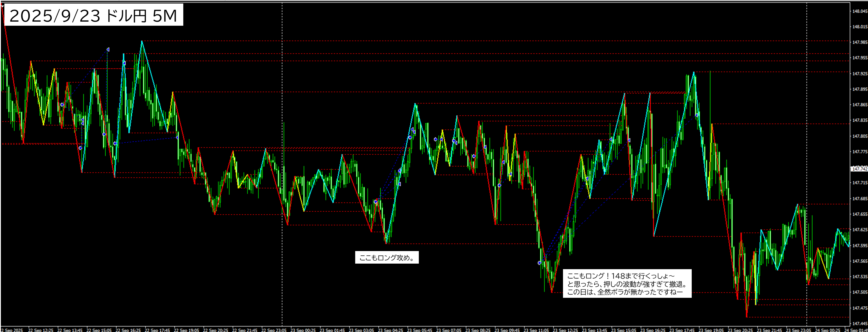Click the 147.985 price scale label

pyautogui.click(x=860, y=42)
